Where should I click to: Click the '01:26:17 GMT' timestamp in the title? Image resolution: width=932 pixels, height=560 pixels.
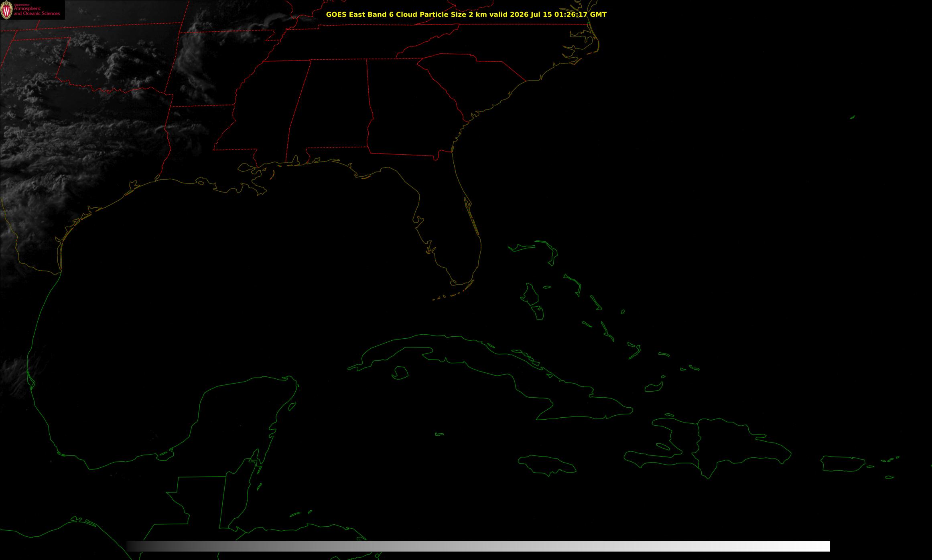pyautogui.click(x=581, y=14)
